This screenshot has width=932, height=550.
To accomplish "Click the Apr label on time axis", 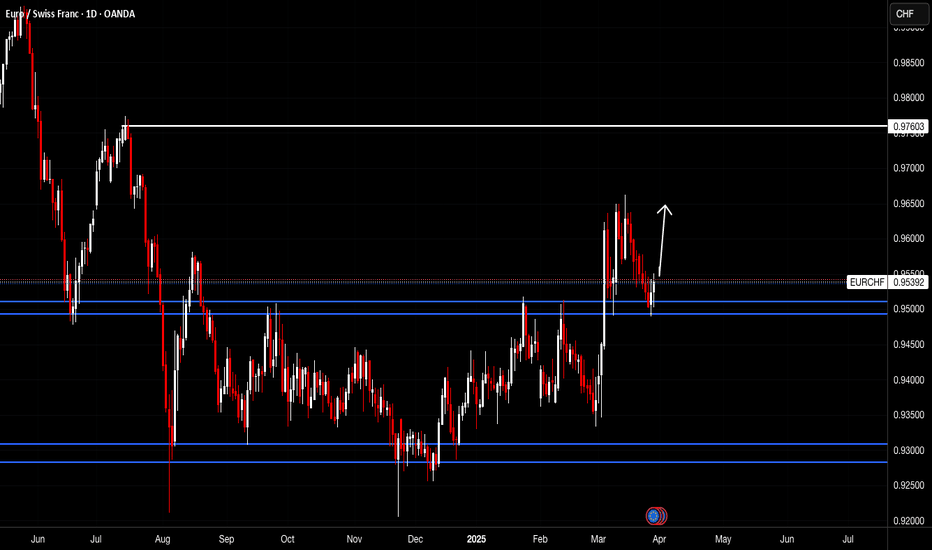I will pyautogui.click(x=659, y=539).
